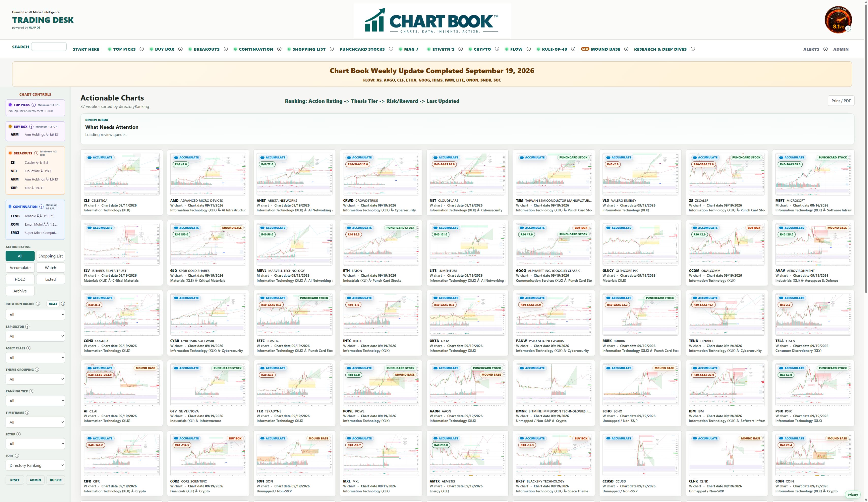
Task: Open the Rotation Bucket dropdown
Action: pyautogui.click(x=35, y=315)
